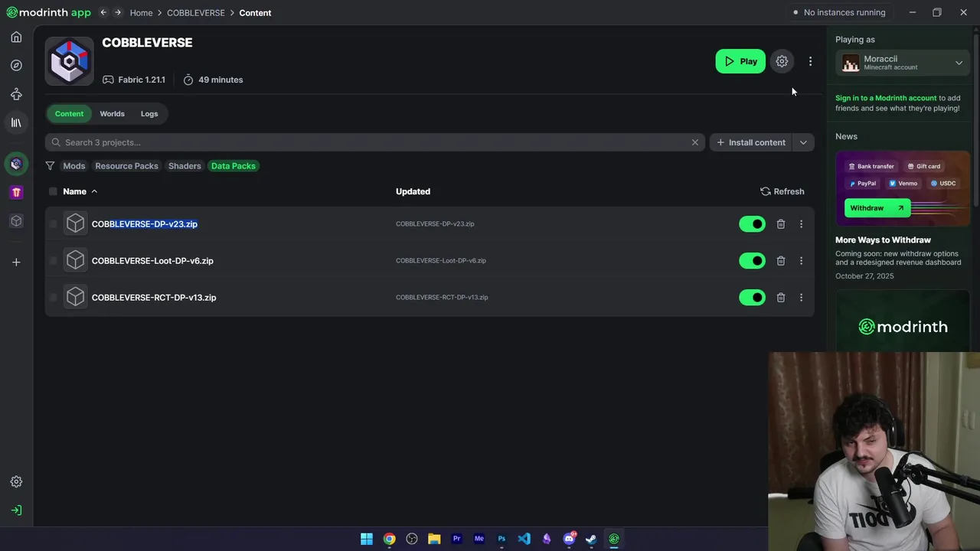Open instance settings gear next to Play
Image resolution: width=980 pixels, height=551 pixels.
pyautogui.click(x=782, y=61)
